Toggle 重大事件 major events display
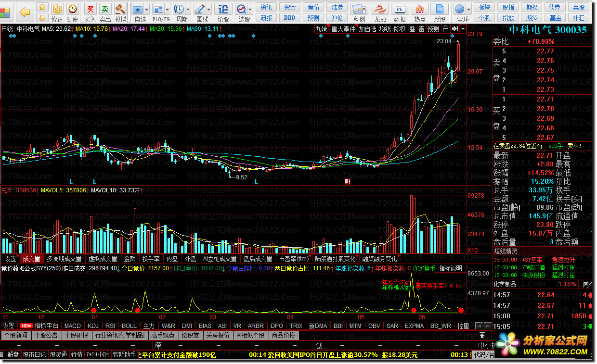Viewport: 597px width, 364px height. (x=343, y=29)
